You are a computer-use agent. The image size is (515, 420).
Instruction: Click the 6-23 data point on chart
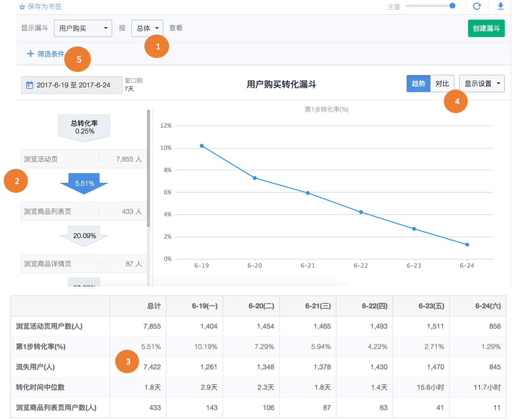point(414,229)
